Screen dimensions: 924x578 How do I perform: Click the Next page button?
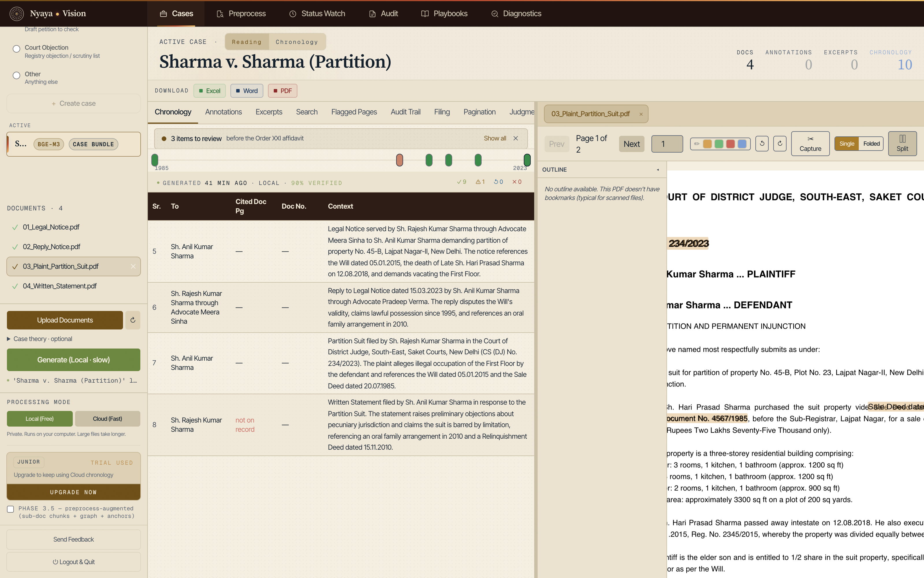click(x=631, y=144)
